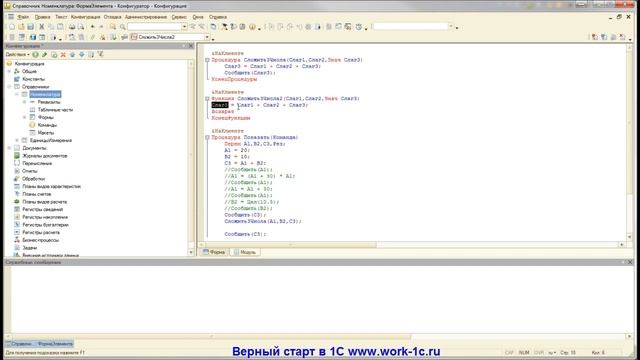Click the highlighted word Слаг3 in the function
Screen dimensions: 640x360
220,105
